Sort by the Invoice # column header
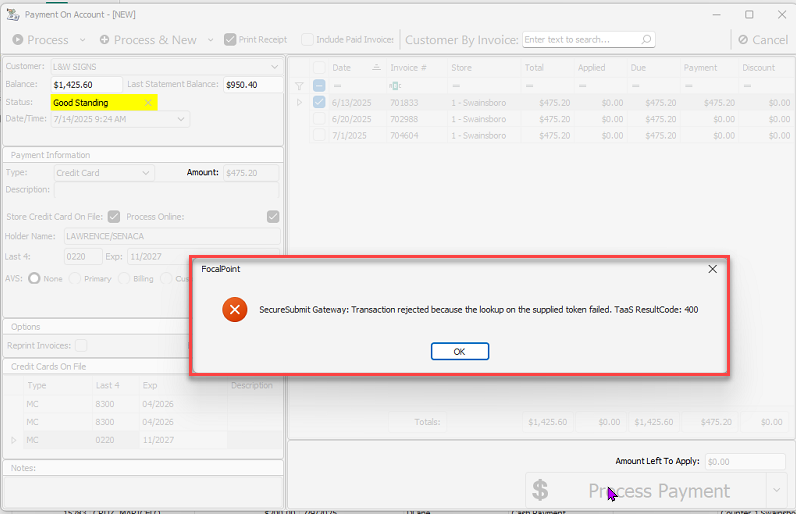 416,67
